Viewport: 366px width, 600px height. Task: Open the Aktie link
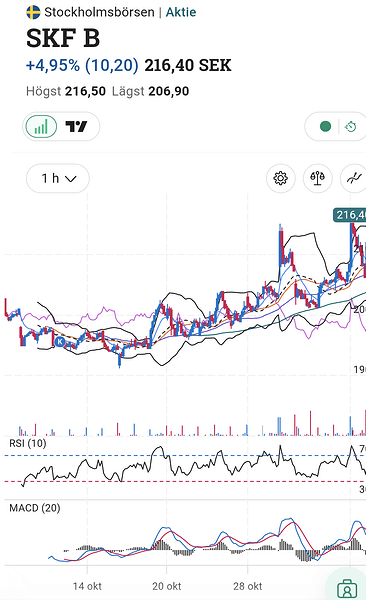[x=181, y=12]
